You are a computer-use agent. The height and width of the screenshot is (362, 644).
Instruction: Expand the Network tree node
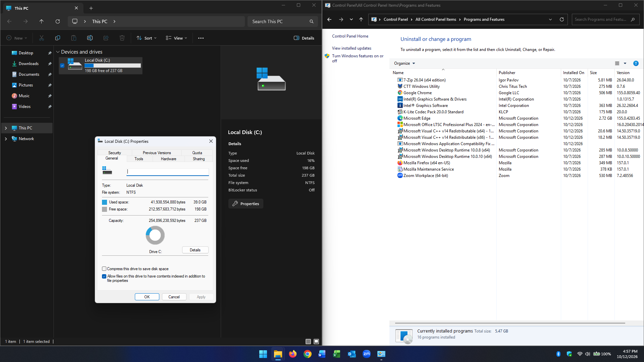[x=6, y=139]
